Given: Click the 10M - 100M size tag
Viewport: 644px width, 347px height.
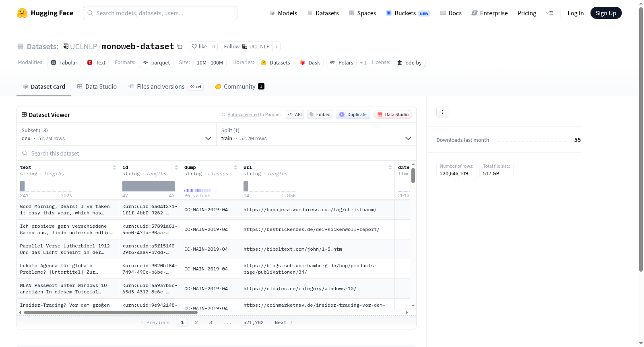Looking at the screenshot, I should pos(210,63).
